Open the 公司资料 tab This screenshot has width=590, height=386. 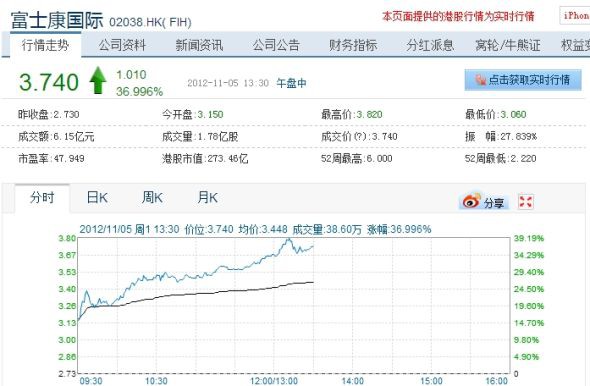(x=122, y=46)
